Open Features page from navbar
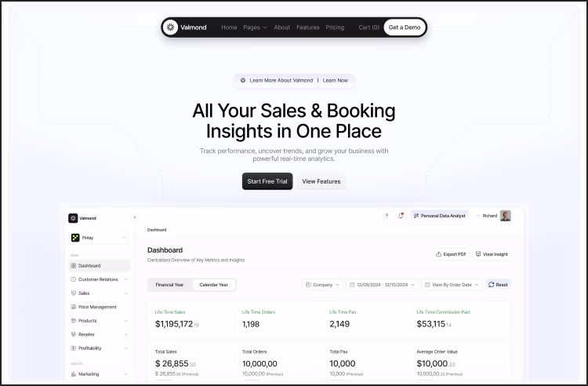The height and width of the screenshot is (386, 588). tap(308, 27)
